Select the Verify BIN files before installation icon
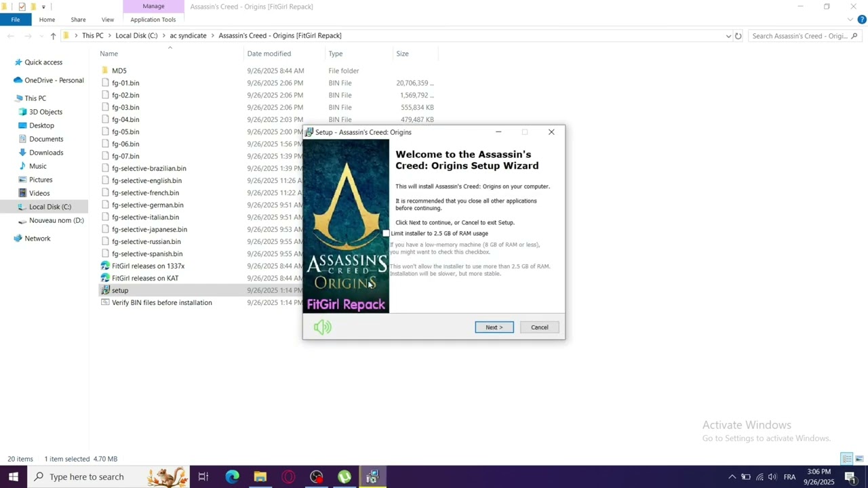868x488 pixels. (x=105, y=302)
